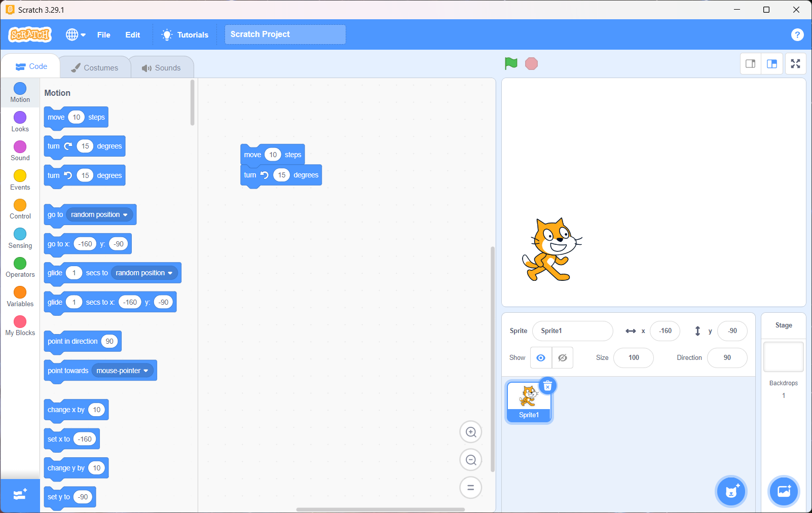812x513 pixels.
Task: Click the green flag to run
Action: click(x=511, y=63)
